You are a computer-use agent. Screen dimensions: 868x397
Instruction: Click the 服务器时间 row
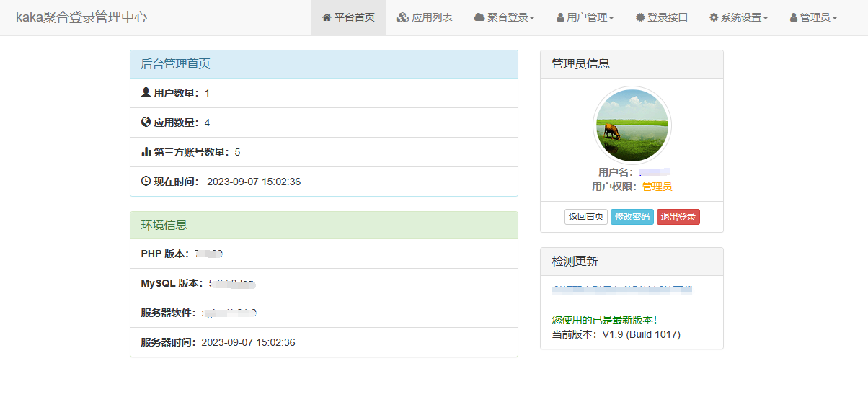(324, 342)
